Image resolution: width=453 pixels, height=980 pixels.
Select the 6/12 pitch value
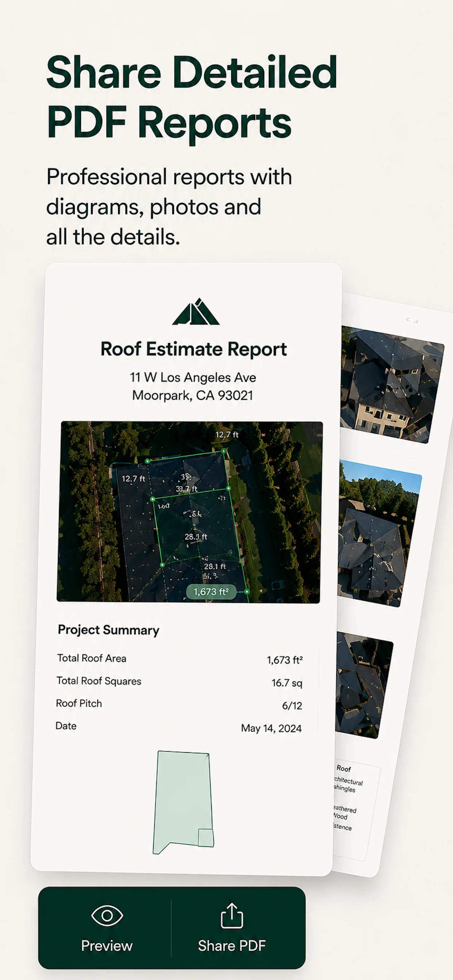click(x=292, y=706)
